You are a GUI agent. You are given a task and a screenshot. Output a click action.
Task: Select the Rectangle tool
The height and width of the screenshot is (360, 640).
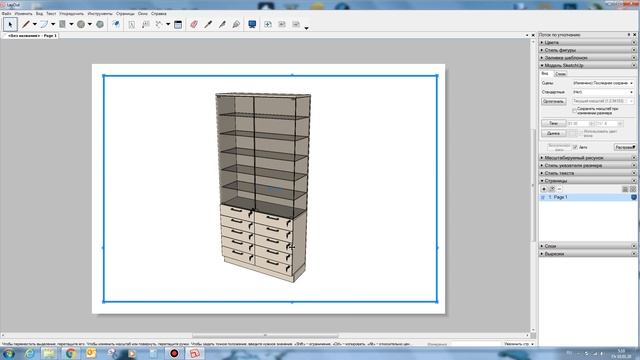[x=62, y=24]
